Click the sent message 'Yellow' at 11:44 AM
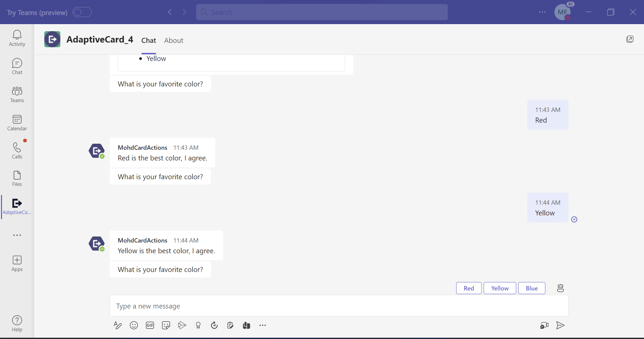 tap(548, 208)
